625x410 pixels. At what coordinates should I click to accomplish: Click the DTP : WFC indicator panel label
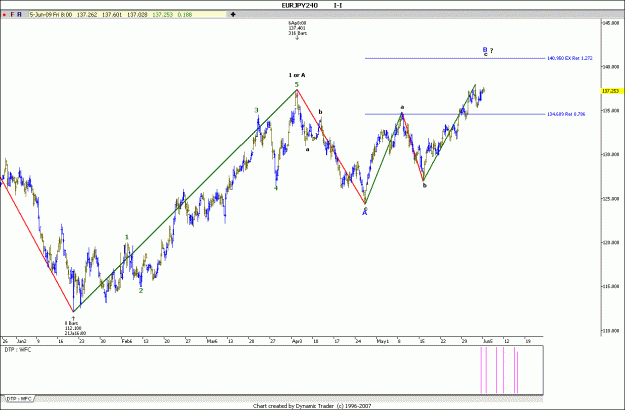[x=18, y=350]
